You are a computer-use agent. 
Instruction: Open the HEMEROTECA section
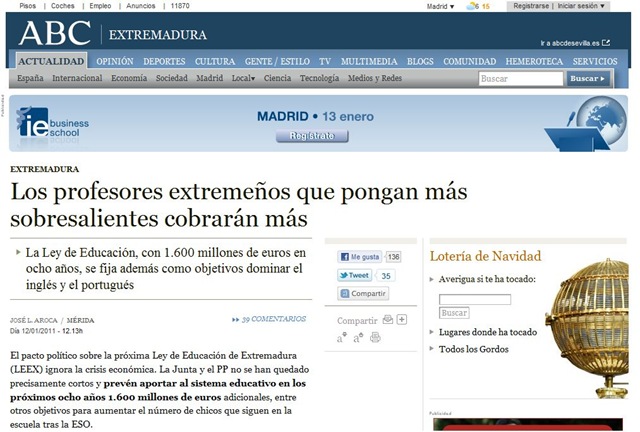pos(534,62)
